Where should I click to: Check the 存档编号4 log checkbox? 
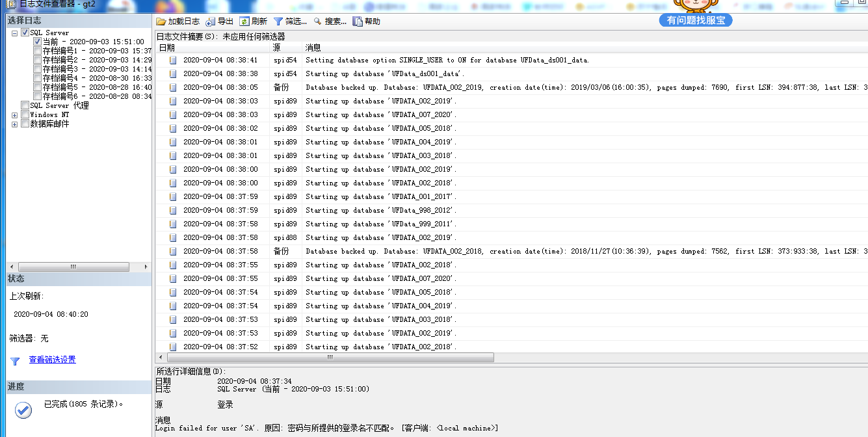(37, 78)
